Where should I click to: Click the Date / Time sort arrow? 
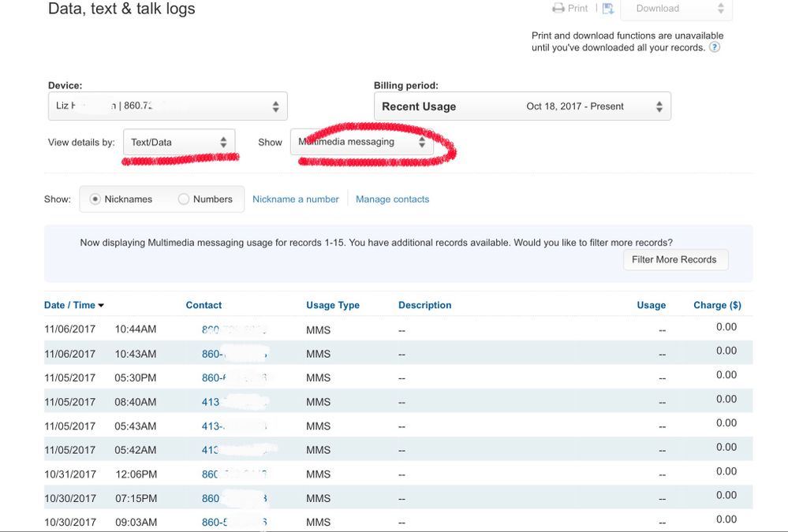(x=101, y=306)
